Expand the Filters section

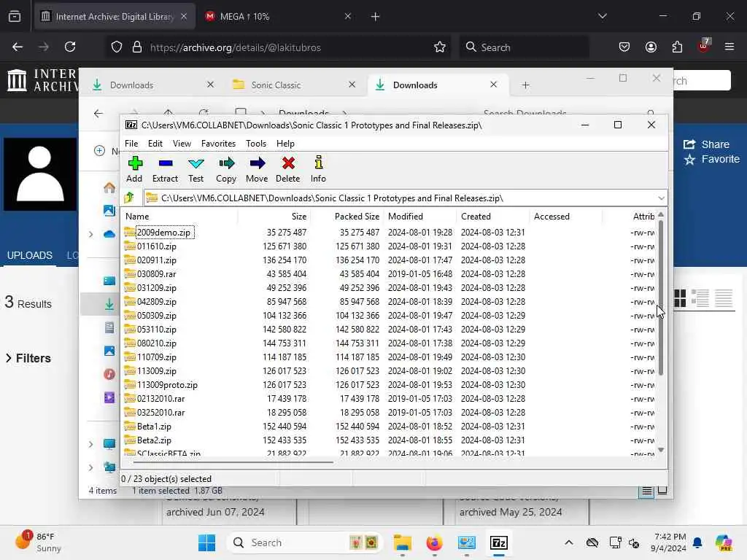pos(28,358)
